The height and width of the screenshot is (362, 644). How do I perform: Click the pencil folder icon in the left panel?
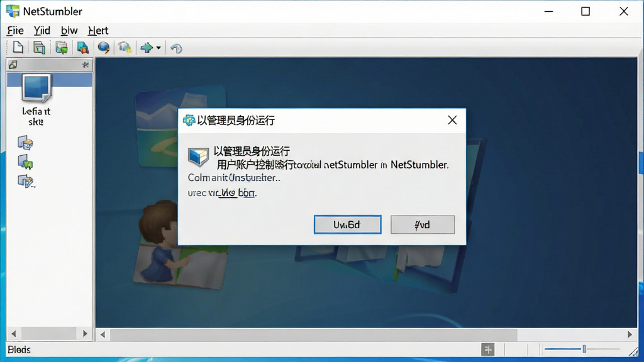pos(26,181)
